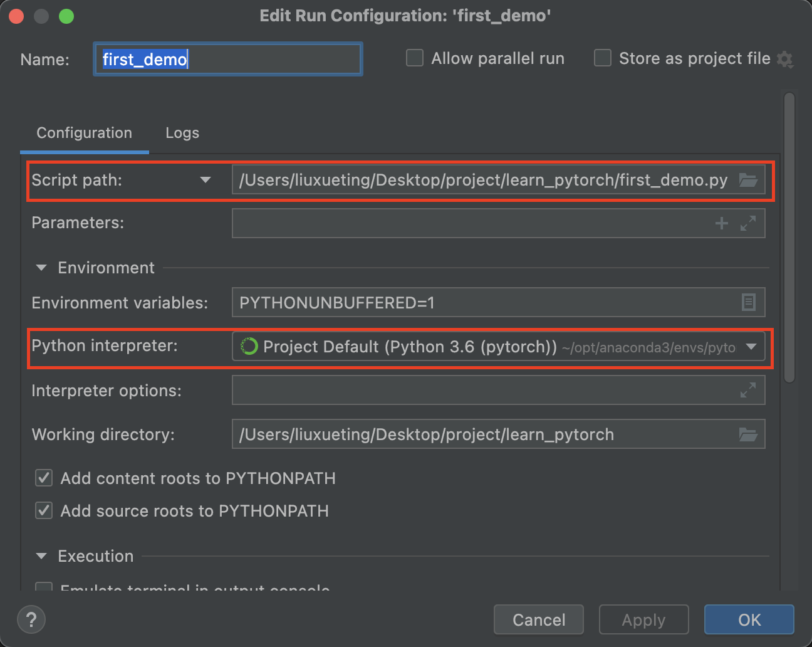Expand the Interpreter options field
The height and width of the screenshot is (647, 812).
[x=748, y=391]
